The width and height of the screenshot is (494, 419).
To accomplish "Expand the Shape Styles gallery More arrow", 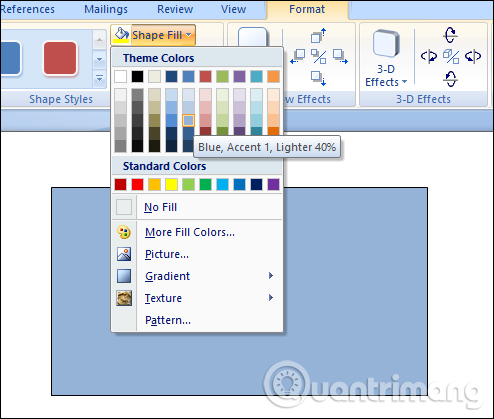I will coord(99,79).
